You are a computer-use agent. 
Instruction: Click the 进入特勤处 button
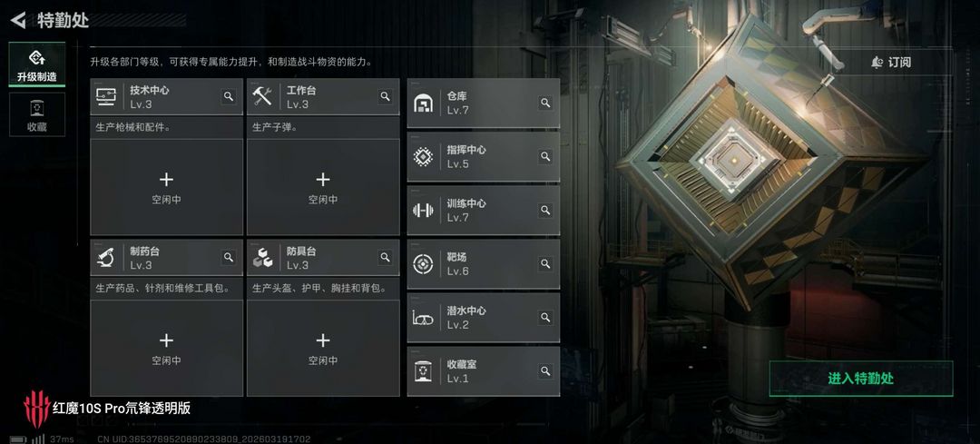[x=860, y=379]
